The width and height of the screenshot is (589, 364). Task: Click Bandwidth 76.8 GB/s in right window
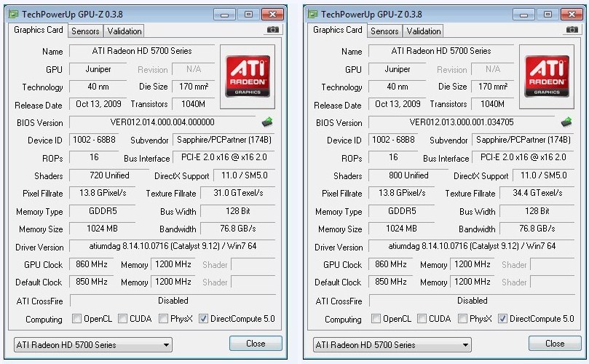point(537,229)
